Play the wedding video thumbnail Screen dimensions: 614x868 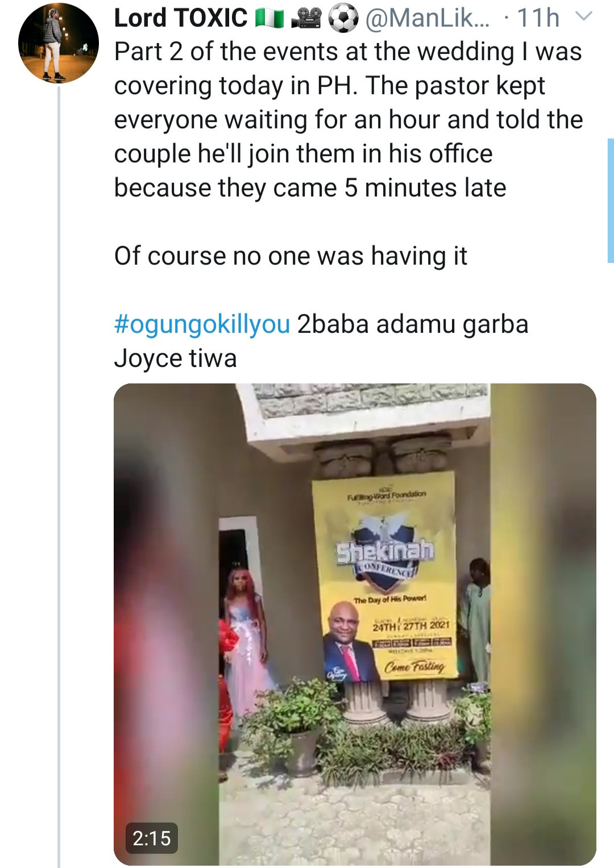[x=355, y=624]
